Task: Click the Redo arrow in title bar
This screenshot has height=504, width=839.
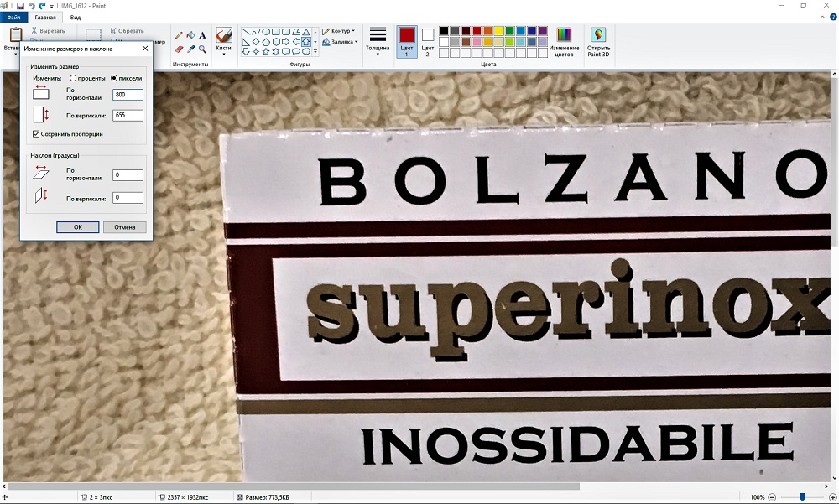Action: point(42,5)
